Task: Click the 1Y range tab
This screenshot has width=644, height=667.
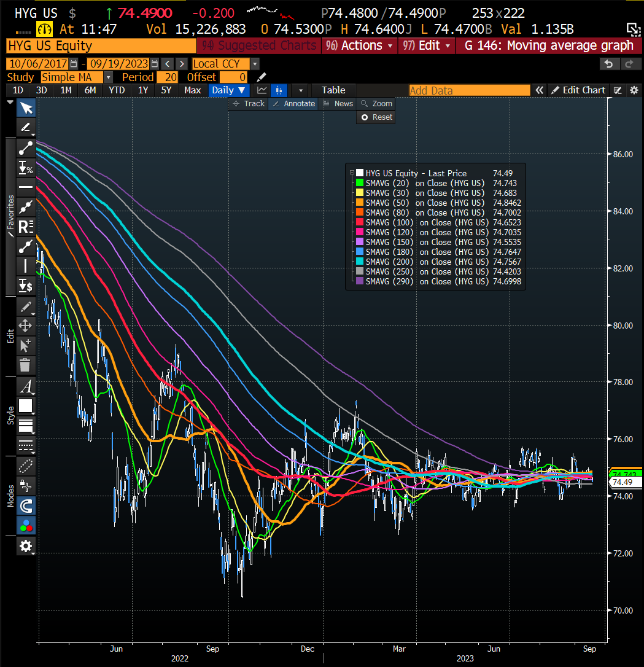Action: click(143, 90)
